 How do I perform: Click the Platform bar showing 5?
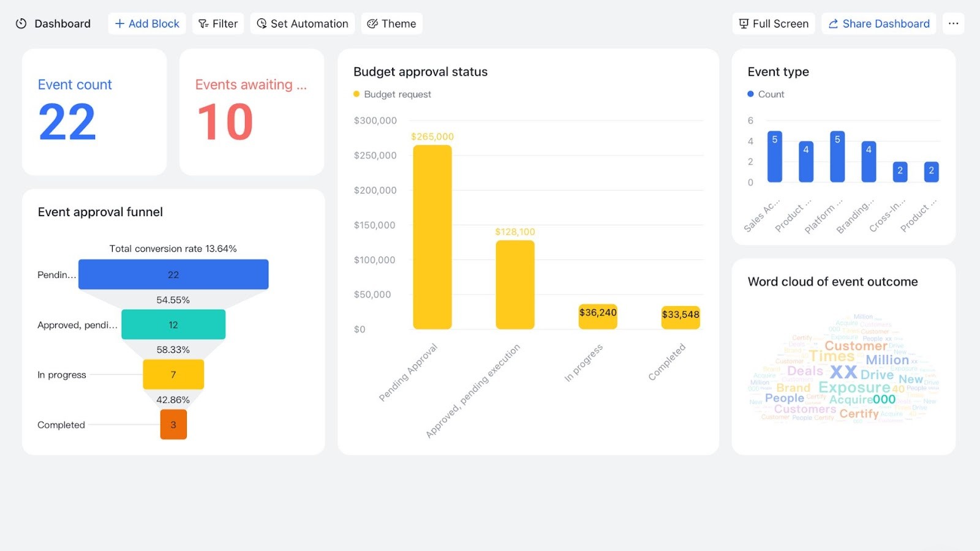pos(837,156)
